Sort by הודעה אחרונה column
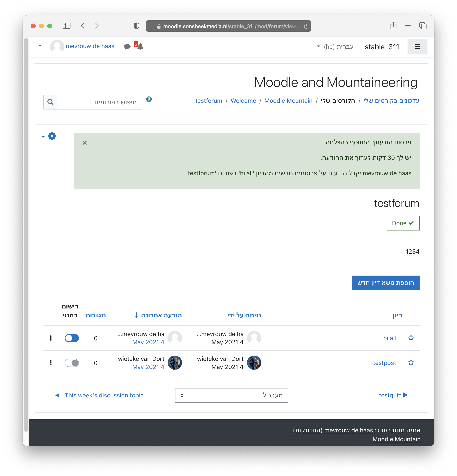The image size is (457, 476). click(161, 315)
